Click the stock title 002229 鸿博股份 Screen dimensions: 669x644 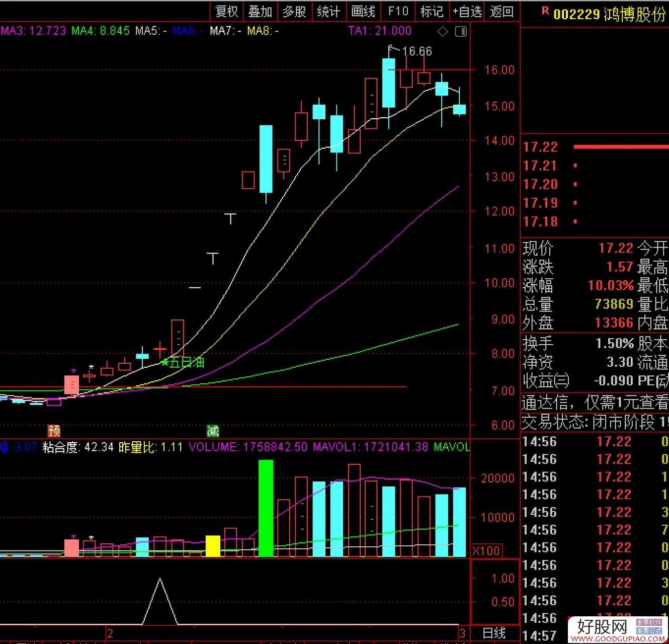[609, 14]
